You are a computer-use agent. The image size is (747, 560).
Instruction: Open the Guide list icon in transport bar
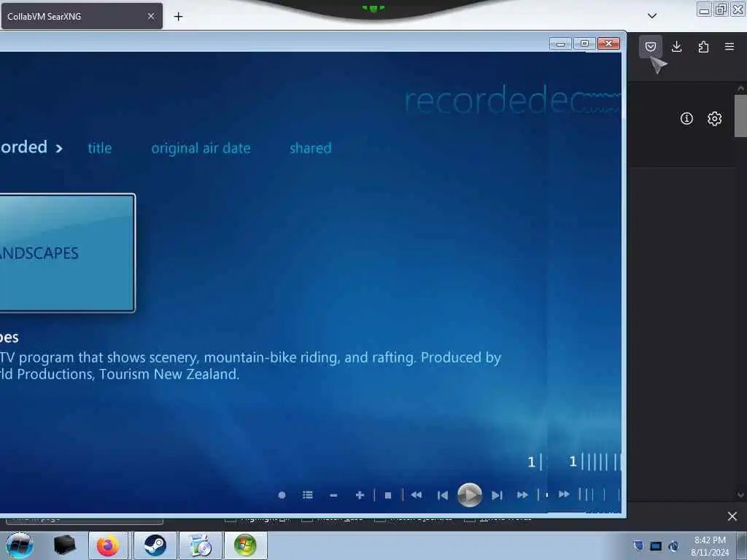click(x=308, y=495)
